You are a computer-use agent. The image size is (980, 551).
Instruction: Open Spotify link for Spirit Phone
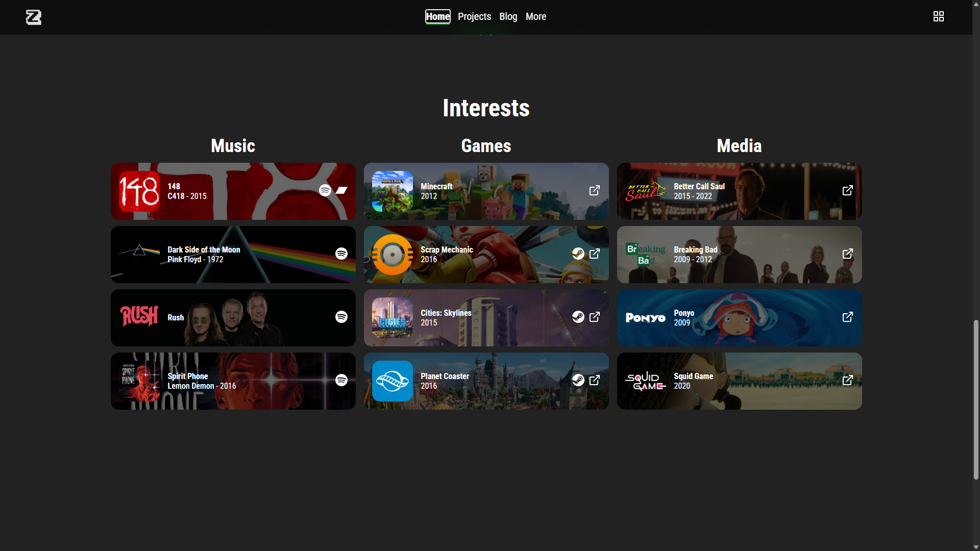[x=341, y=380]
